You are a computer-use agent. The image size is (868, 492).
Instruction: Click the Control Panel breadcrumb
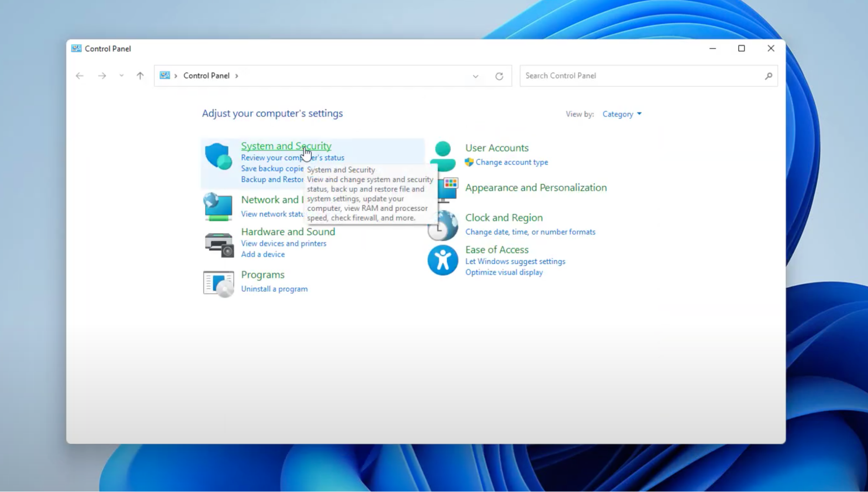[206, 75]
